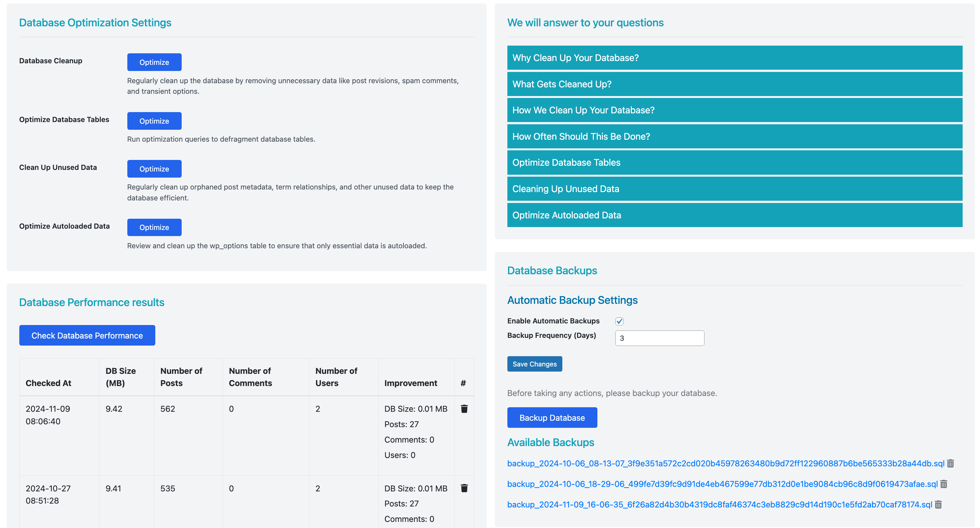Expand 'How We Clean Up Your Database?' item
Image resolution: width=980 pixels, height=528 pixels.
tap(735, 110)
